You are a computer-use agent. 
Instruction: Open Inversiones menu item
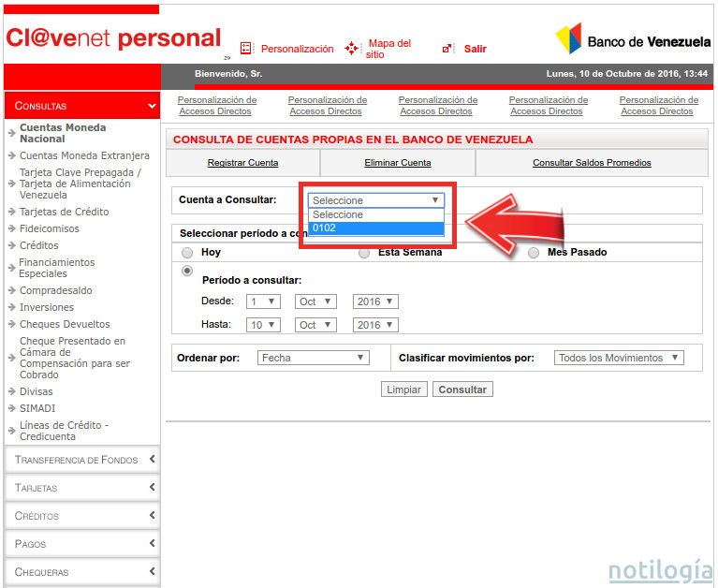tap(47, 307)
